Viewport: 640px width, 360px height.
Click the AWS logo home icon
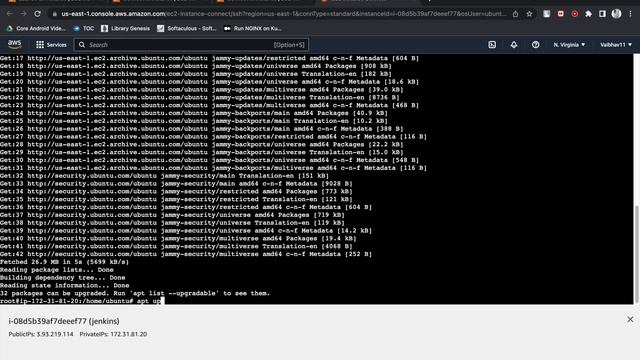point(15,44)
